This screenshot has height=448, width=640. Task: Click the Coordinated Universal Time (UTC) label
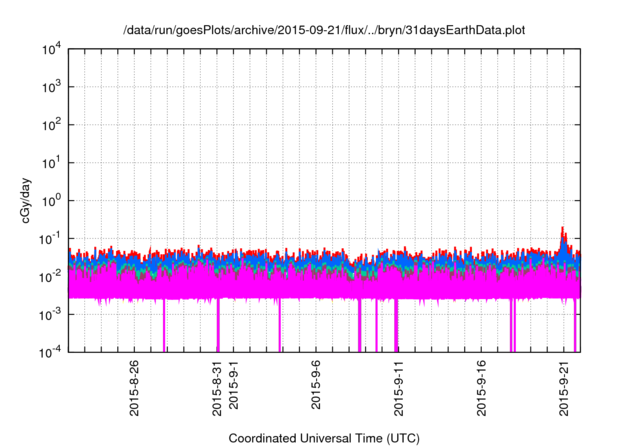tap(324, 439)
